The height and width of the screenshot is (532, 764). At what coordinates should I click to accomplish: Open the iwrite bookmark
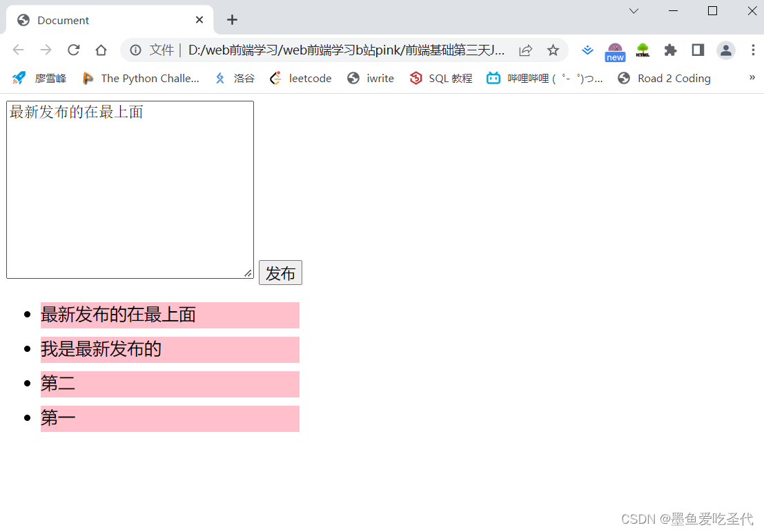[371, 78]
